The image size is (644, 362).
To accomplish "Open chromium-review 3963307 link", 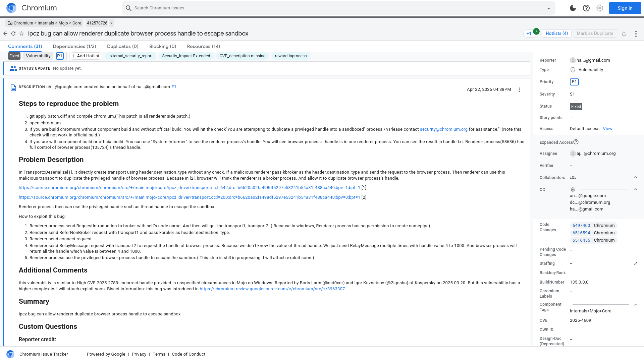I will pyautogui.click(x=272, y=289).
